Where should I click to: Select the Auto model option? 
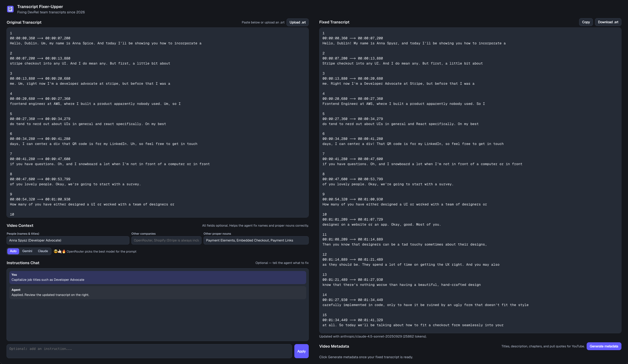(x=13, y=251)
